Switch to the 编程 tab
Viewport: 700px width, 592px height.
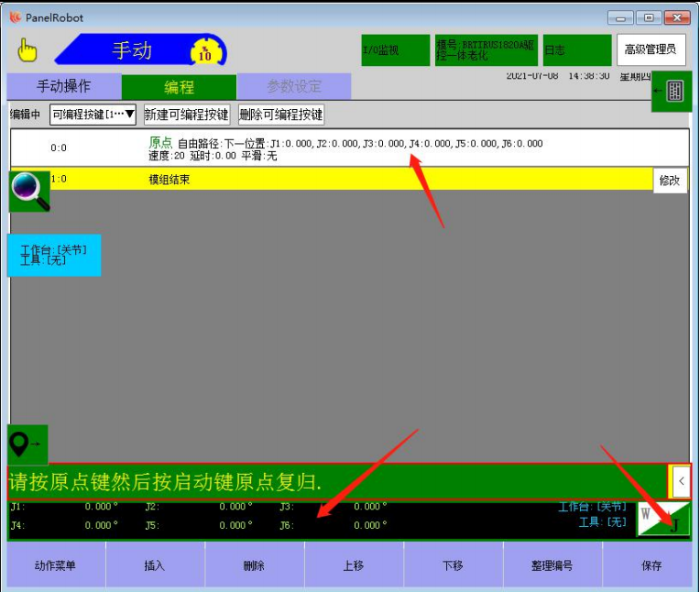click(x=179, y=87)
